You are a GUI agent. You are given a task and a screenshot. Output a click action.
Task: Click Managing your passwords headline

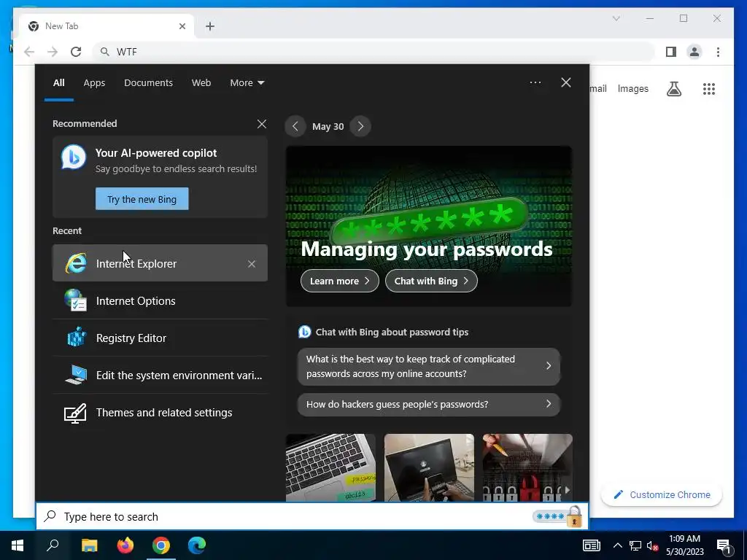426,249
